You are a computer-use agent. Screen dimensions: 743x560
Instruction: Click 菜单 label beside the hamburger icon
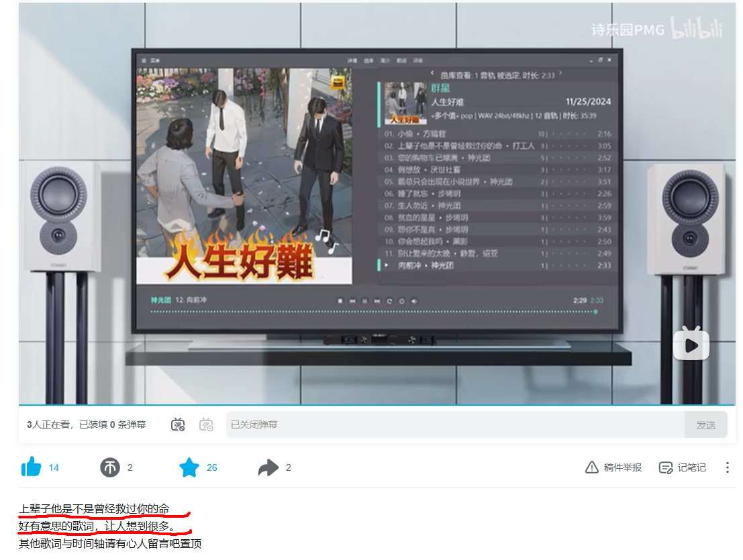[156, 60]
